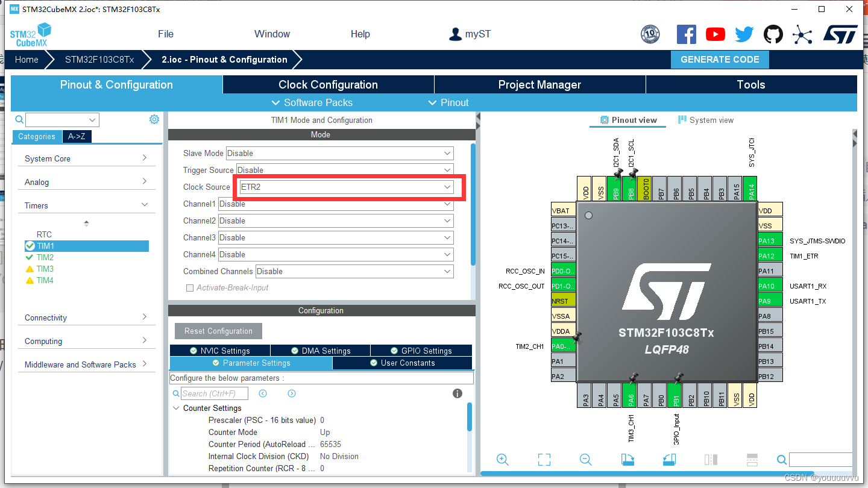Screen dimensions: 868x488
Task: Rotate the chip clockwise
Action: coord(627,459)
